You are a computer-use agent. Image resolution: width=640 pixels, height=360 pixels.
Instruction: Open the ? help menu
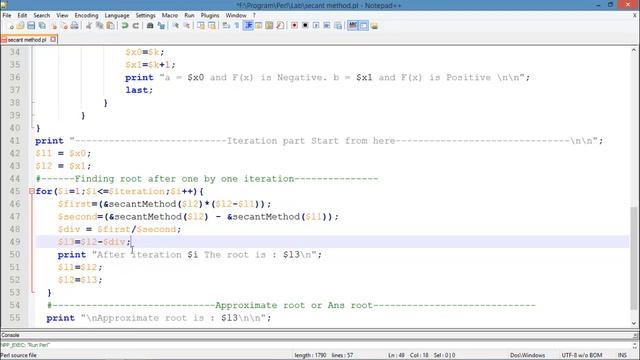[254, 16]
